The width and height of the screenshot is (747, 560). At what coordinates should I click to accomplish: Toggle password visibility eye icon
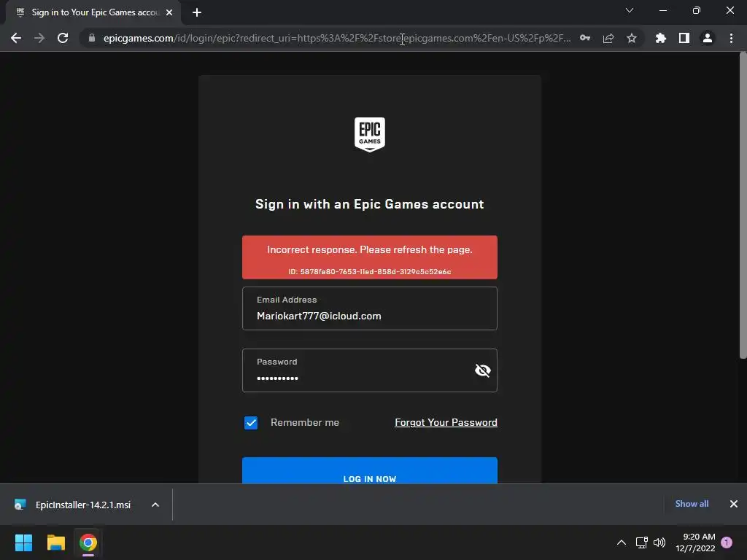tap(483, 370)
